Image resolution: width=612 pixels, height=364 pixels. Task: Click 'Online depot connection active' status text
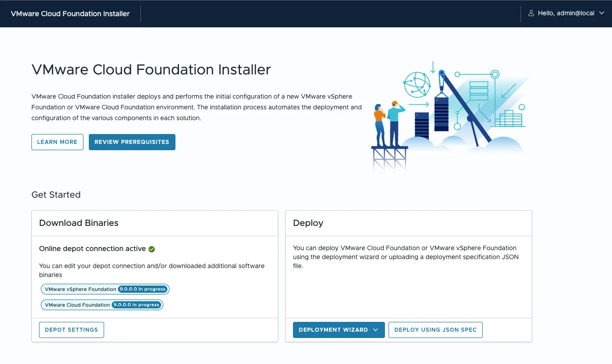(92, 249)
